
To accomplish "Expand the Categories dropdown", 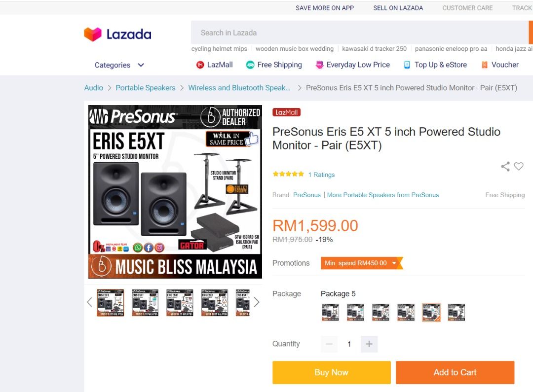I will click(x=119, y=65).
